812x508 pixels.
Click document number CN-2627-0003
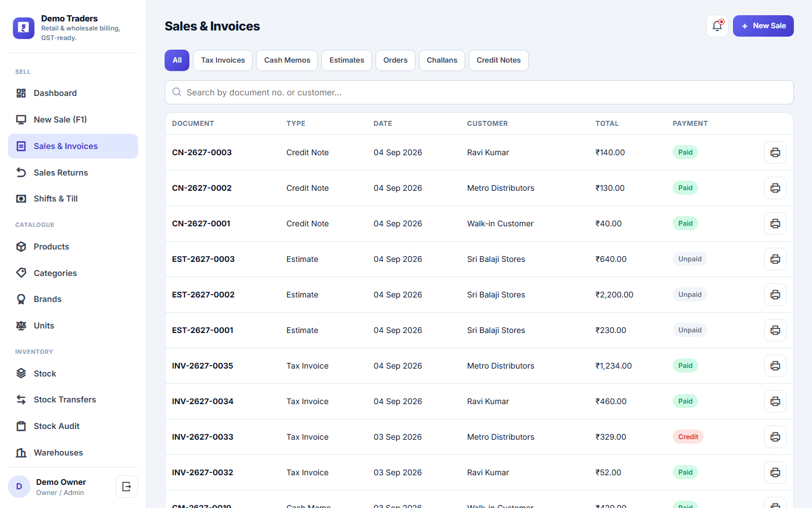click(x=202, y=152)
